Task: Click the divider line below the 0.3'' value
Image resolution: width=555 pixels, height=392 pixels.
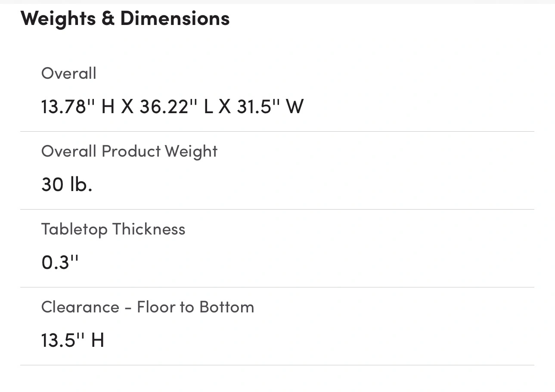Action: [x=277, y=287]
